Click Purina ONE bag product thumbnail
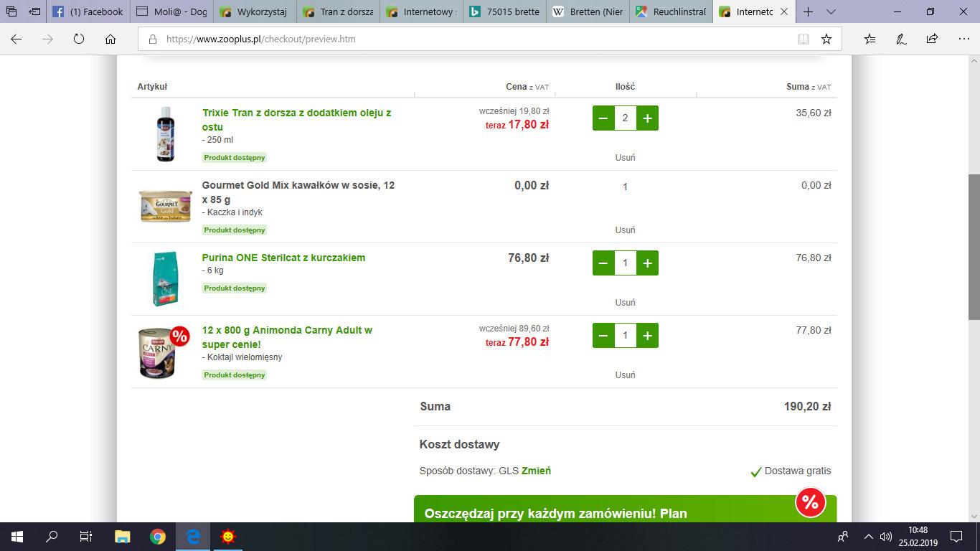Viewport: 980px width, 551px height. pyautogui.click(x=166, y=279)
